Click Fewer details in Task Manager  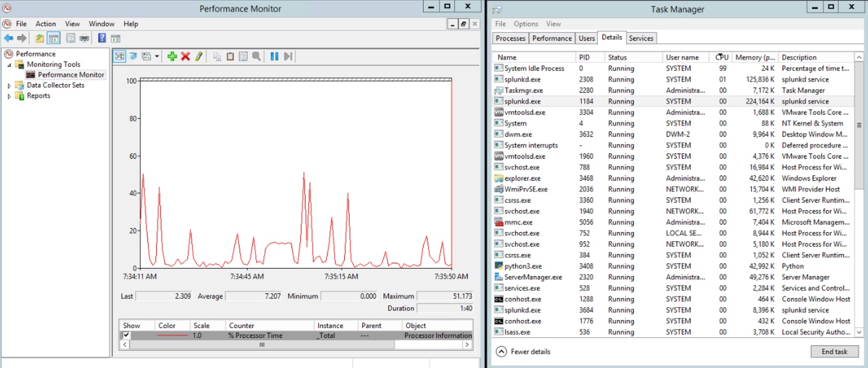click(x=524, y=351)
